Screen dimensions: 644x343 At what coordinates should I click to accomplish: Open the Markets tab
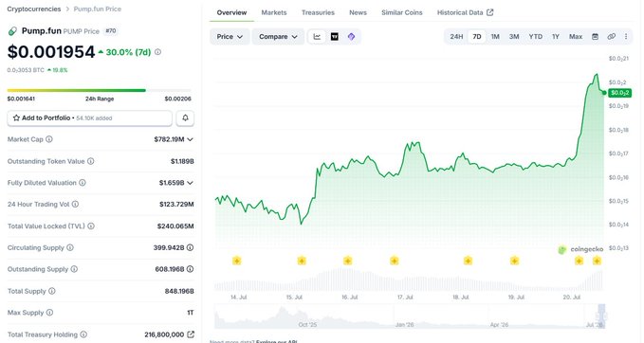[274, 12]
